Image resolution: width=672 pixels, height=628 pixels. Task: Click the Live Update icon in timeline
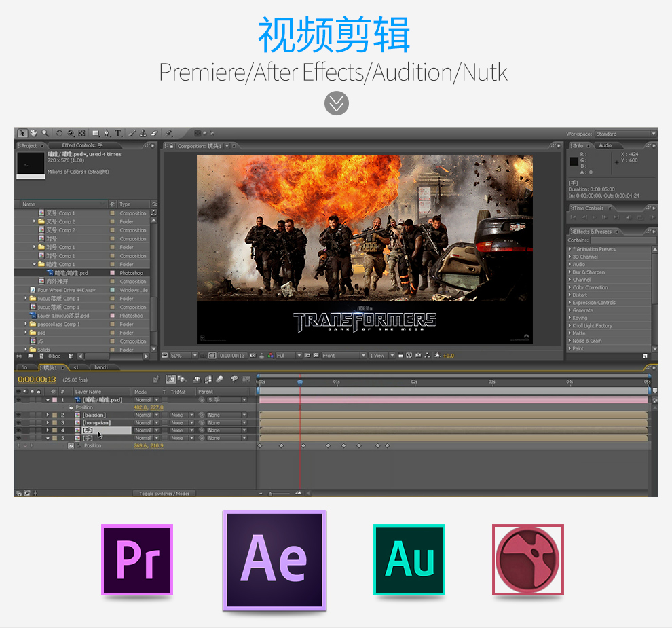[x=171, y=379]
